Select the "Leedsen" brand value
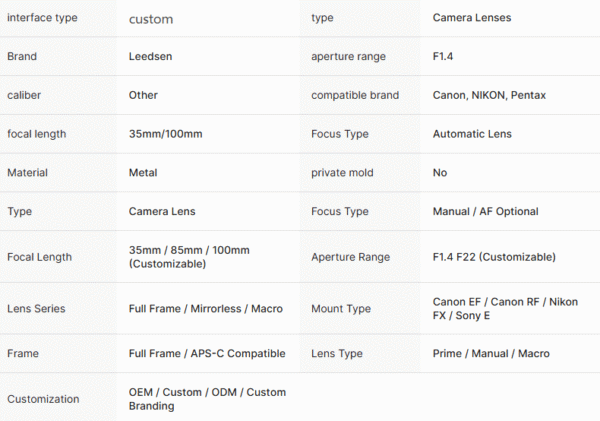The height and width of the screenshot is (421, 600). click(151, 57)
